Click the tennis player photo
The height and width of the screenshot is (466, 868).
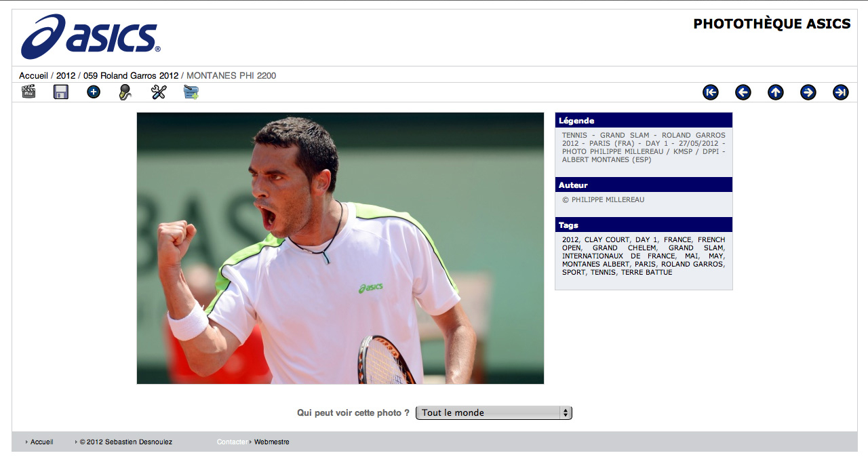pos(340,248)
